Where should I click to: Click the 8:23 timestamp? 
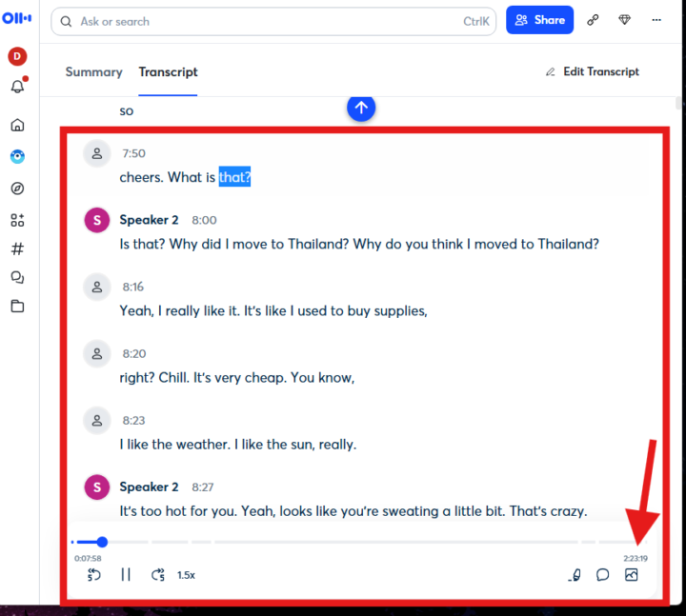click(133, 421)
